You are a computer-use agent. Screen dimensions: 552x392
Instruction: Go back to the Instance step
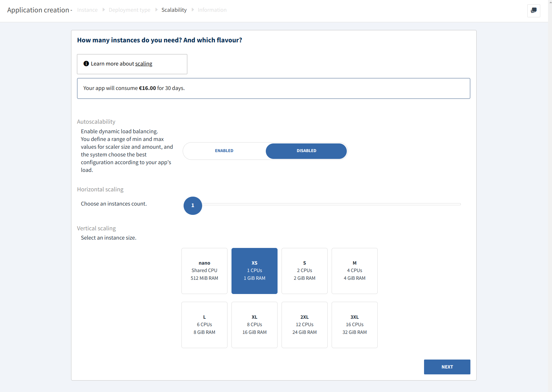click(x=87, y=10)
